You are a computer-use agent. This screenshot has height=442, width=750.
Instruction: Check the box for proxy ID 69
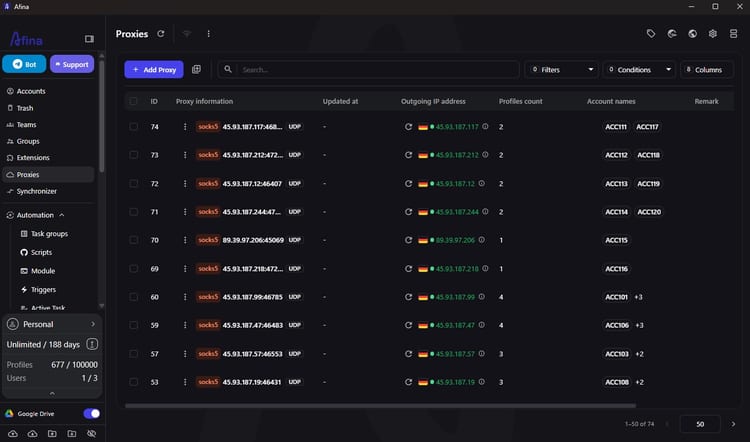coord(133,269)
